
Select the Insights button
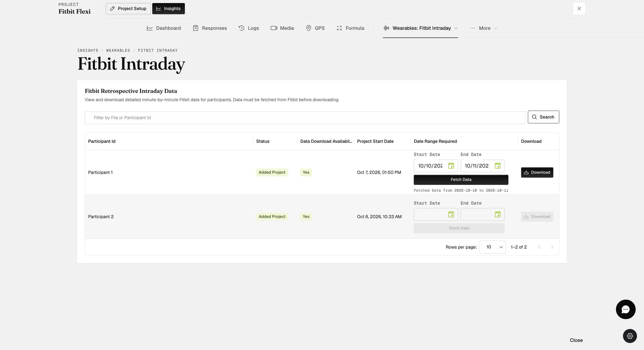point(169,8)
